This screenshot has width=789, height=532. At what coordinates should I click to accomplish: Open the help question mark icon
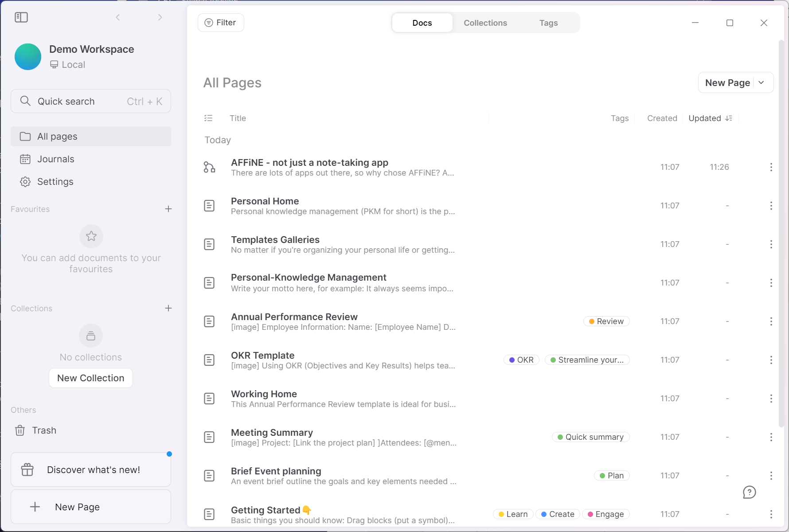749,492
